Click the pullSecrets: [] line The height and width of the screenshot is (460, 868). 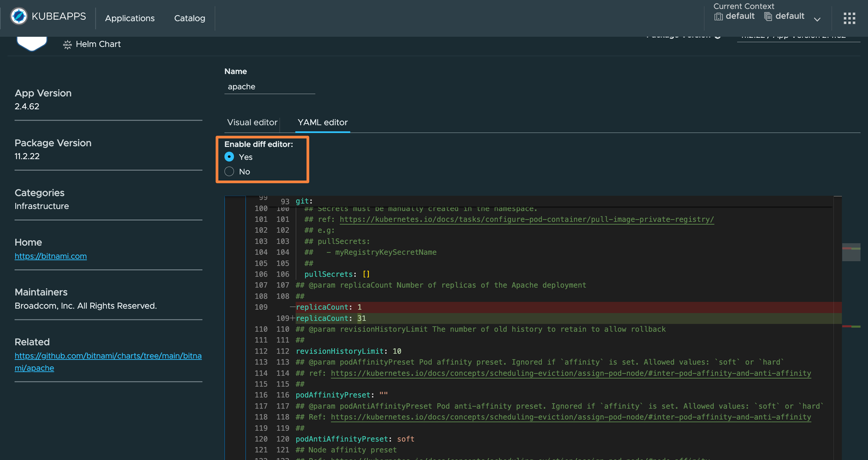pos(337,274)
